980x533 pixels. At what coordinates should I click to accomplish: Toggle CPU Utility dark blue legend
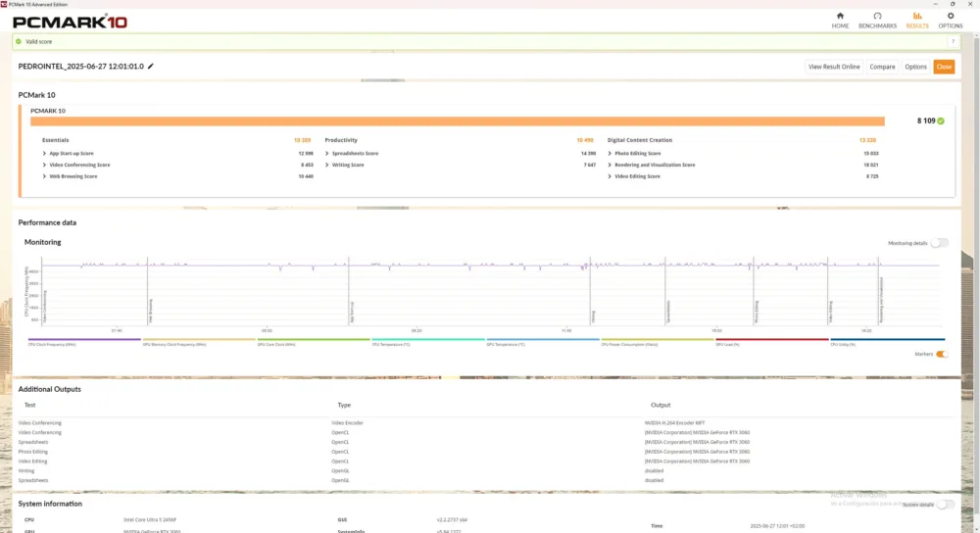(888, 342)
